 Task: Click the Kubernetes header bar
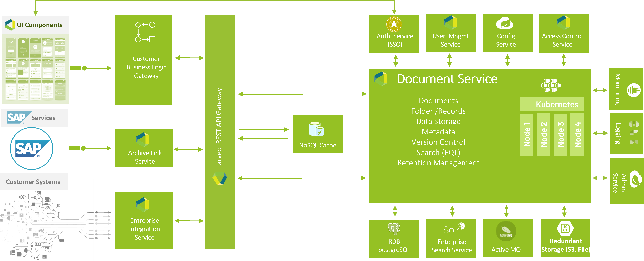pyautogui.click(x=552, y=104)
